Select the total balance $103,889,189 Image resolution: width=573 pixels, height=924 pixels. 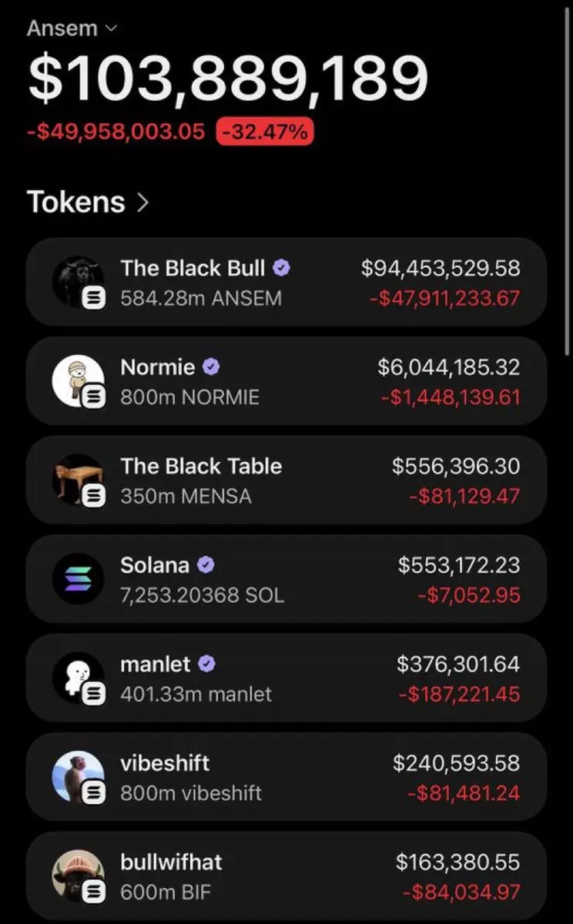[228, 79]
